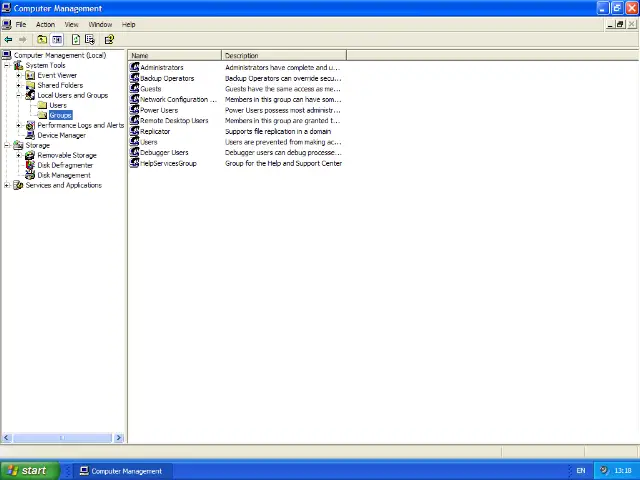The height and width of the screenshot is (480, 640).
Task: Click the Refresh toolbar icon
Action: tap(76, 40)
